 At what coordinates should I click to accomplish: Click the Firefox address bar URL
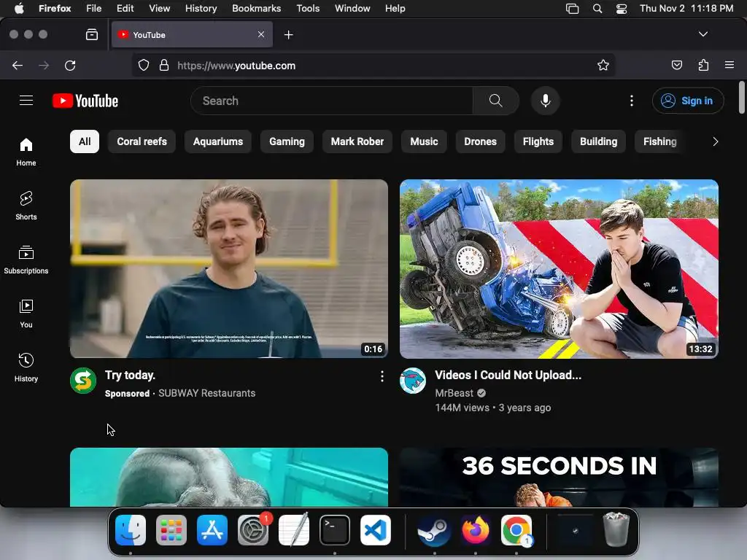(x=236, y=66)
